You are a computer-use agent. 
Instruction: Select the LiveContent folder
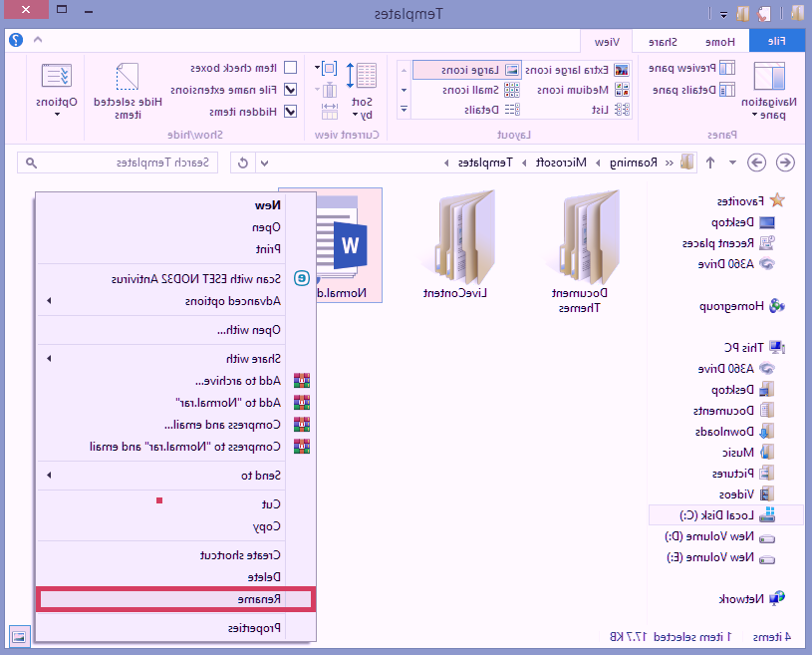[455, 244]
